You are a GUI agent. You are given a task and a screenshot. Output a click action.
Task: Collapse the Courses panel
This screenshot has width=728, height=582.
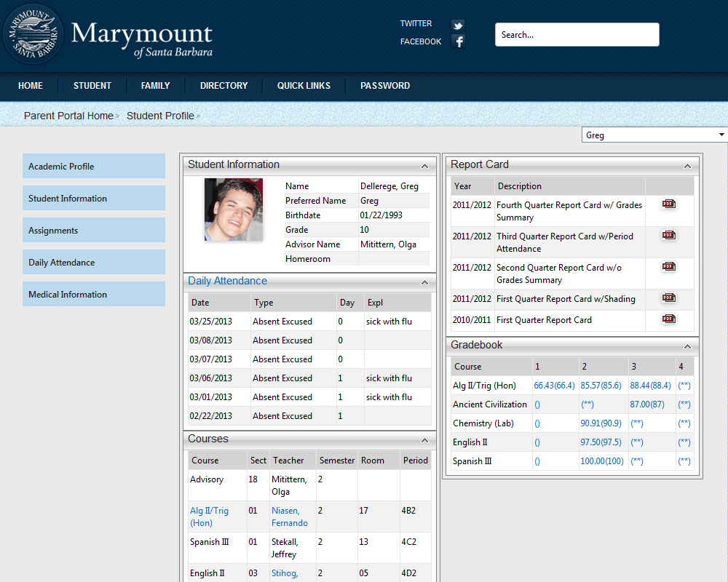point(424,439)
